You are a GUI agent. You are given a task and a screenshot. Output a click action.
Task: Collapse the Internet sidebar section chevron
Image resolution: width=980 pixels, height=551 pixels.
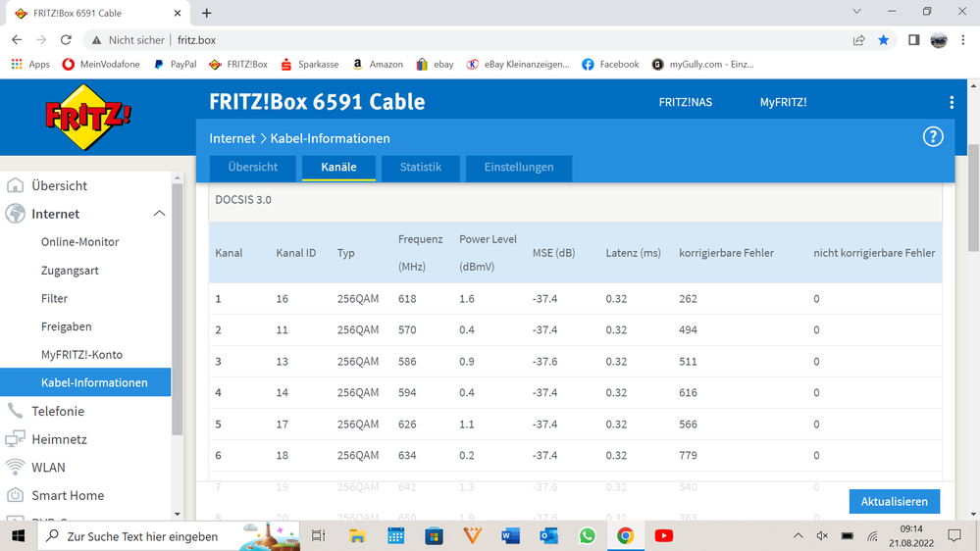(159, 214)
